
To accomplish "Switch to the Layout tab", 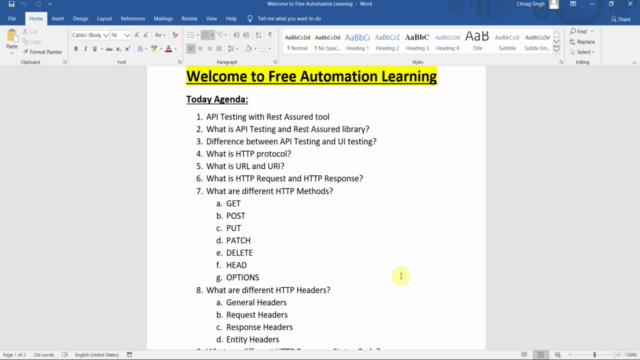I will tap(104, 19).
